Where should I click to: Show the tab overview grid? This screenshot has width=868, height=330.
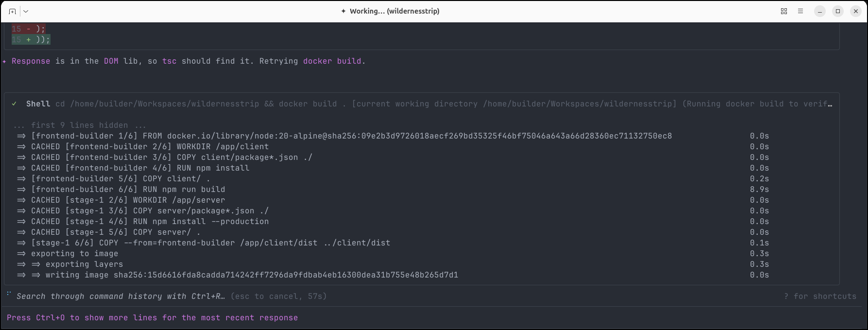(x=783, y=11)
